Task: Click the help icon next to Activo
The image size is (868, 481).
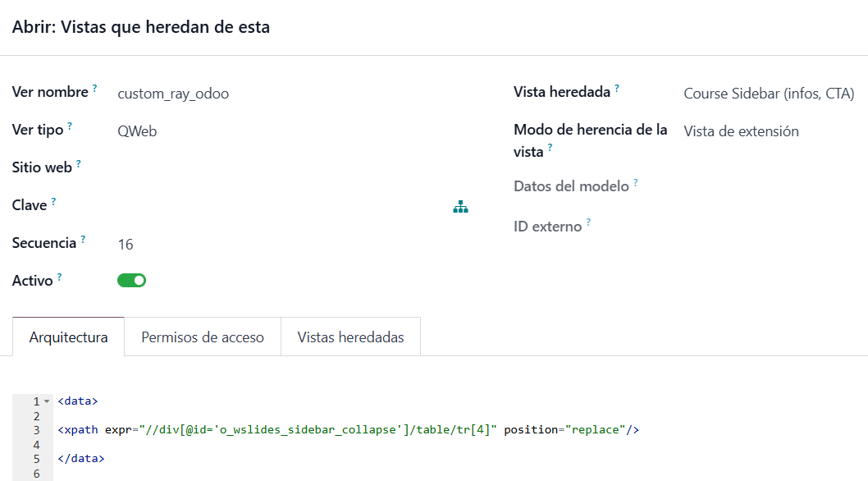Action: (59, 277)
